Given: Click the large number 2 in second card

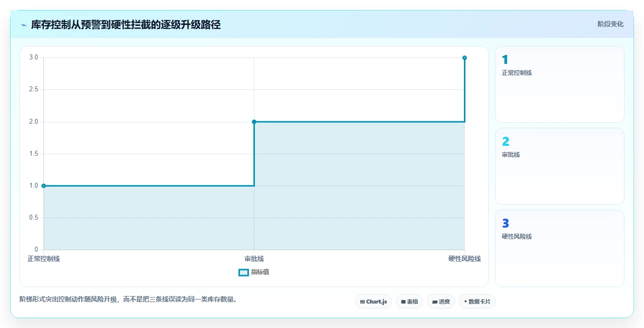Looking at the screenshot, I should 505,142.
